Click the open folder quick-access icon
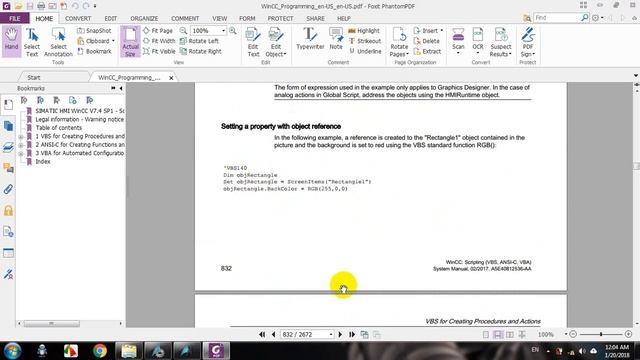This screenshot has height=360, width=640. click(18, 6)
